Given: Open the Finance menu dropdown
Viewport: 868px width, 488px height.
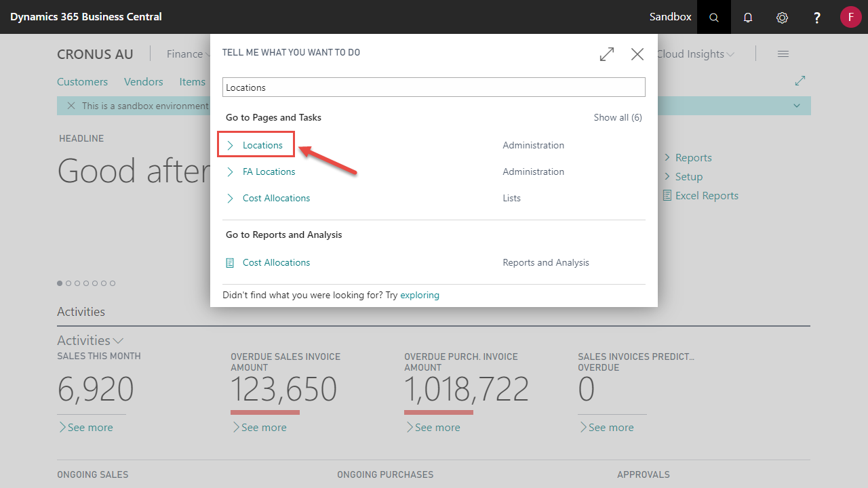Looking at the screenshot, I should 189,54.
